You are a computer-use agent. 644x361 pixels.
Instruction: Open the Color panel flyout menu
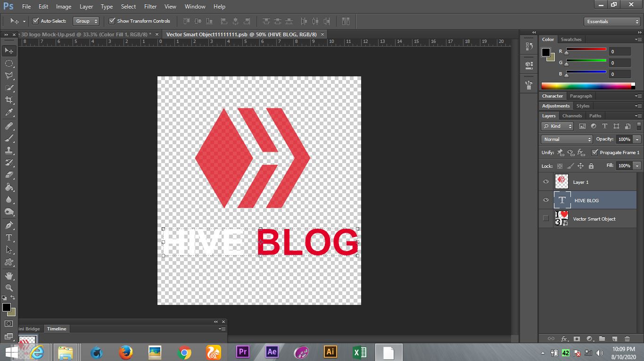tap(638, 40)
